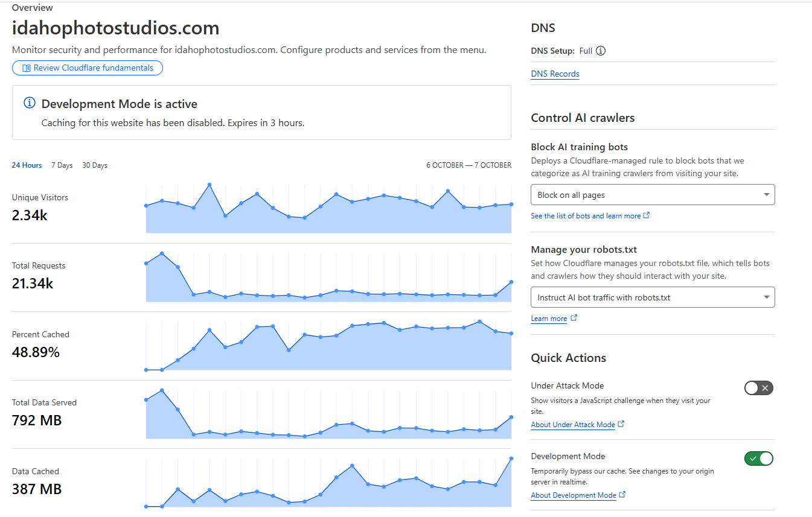Open See the list of bots link
Image resolution: width=812 pixels, height=517 pixels.
tap(586, 215)
